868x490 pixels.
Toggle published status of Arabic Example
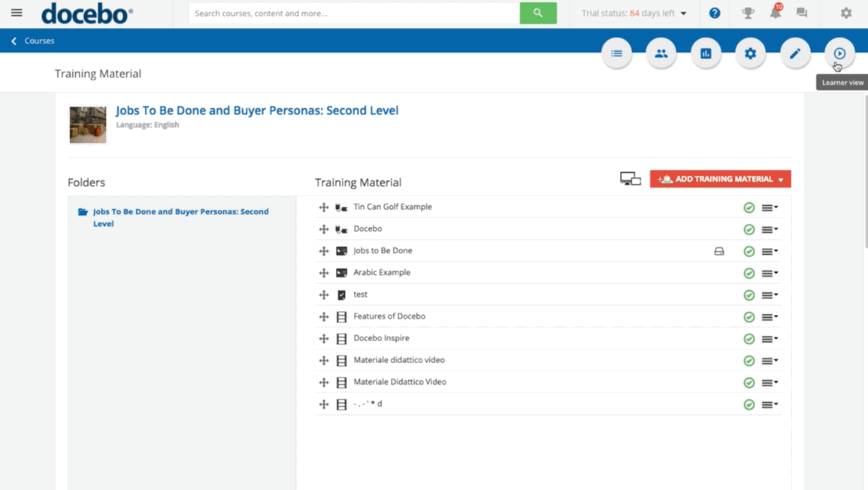tap(749, 273)
